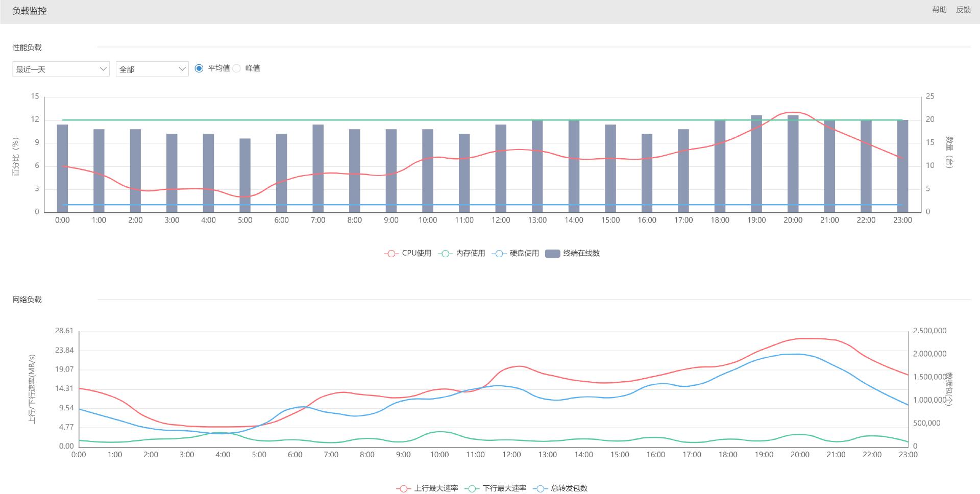Open the 最近一天 time range dropdown
This screenshot has height=494, width=980.
pos(61,69)
